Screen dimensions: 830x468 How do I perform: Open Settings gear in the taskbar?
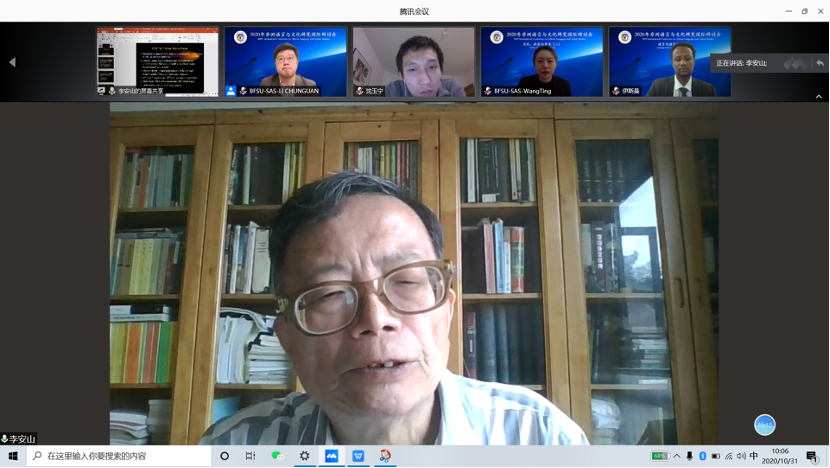coord(304,456)
